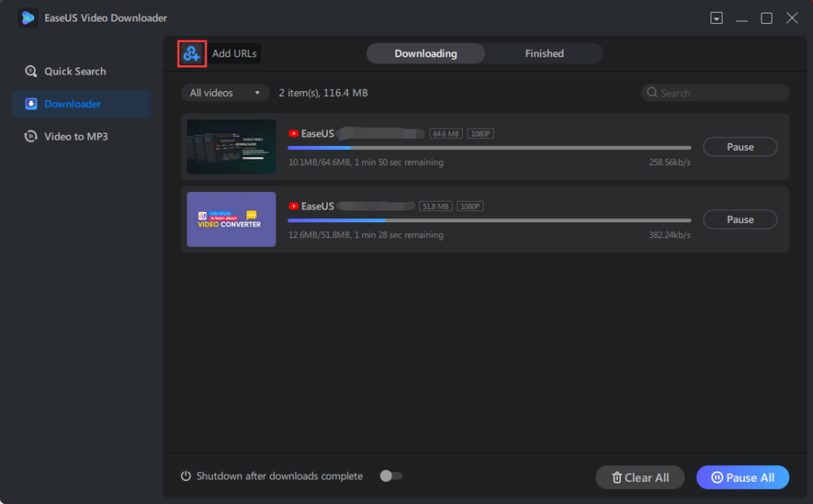813x504 pixels.
Task: Click the Quick Search sidebar icon
Action: pos(31,71)
